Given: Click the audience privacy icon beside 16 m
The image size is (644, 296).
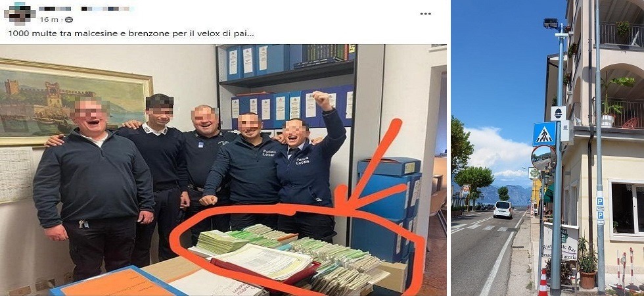Looking at the screenshot, I should tap(69, 19).
